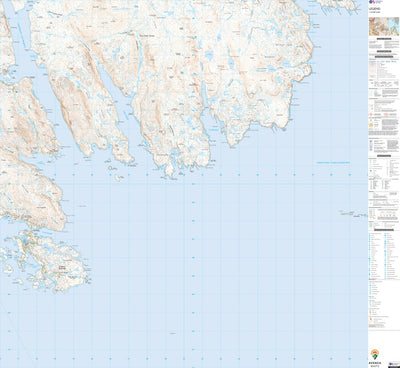Click the LEGEND heading text

coord(374,9)
